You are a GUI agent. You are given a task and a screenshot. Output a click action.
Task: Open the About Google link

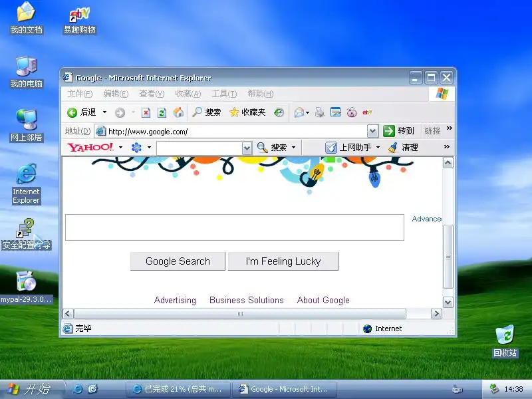coord(323,301)
